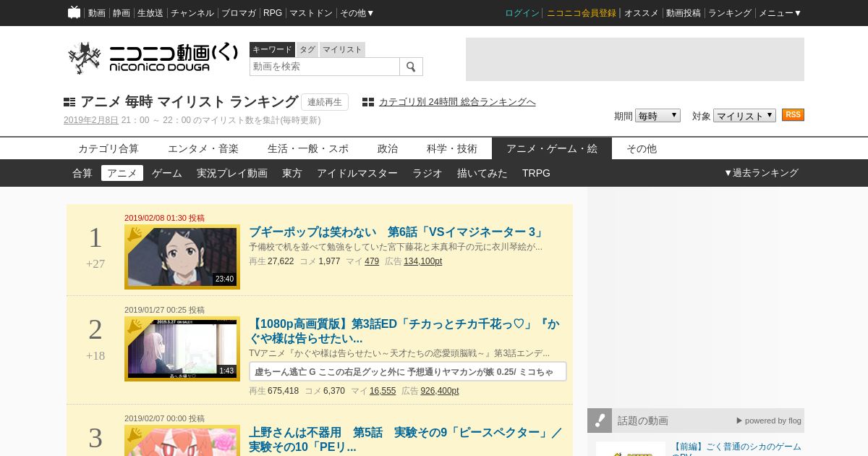Select the アイドルマスター subcategory
Screen dimensions: 868x456
tap(357, 173)
